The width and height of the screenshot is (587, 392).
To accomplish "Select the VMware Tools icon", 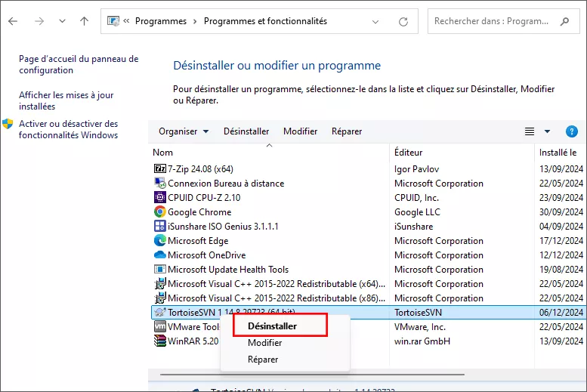I will point(160,326).
